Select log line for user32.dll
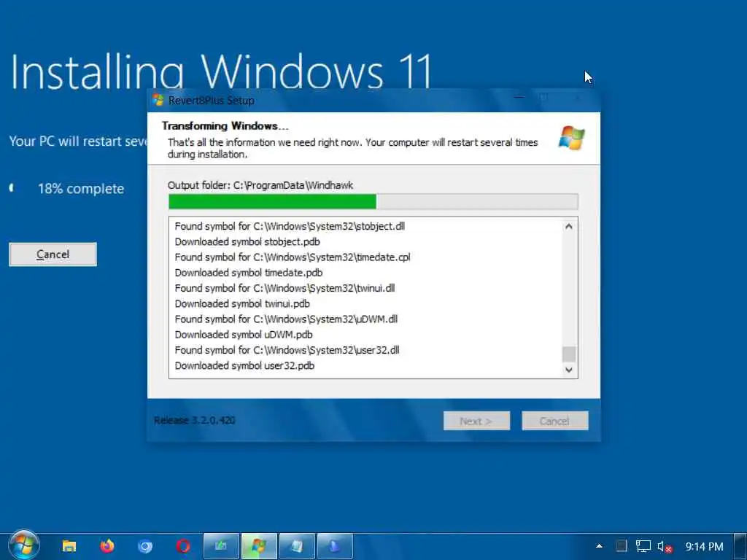This screenshot has width=747, height=560. tap(287, 350)
